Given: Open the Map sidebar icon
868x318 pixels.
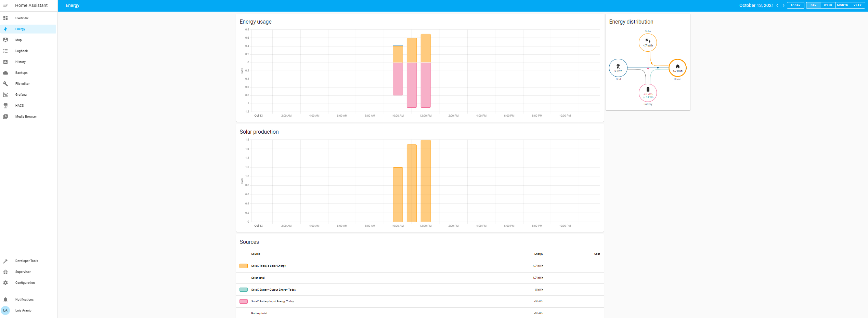Looking at the screenshot, I should (x=5, y=40).
